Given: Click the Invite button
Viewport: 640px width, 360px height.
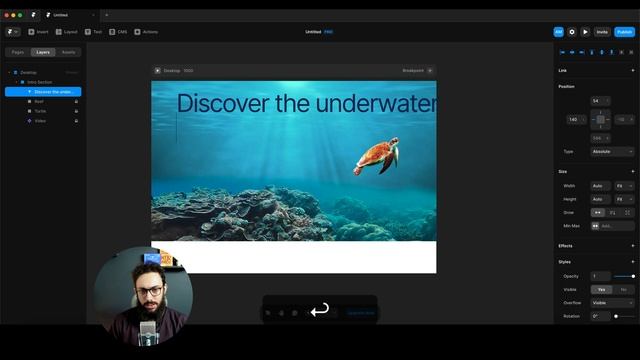Looking at the screenshot, I should pos(602,32).
